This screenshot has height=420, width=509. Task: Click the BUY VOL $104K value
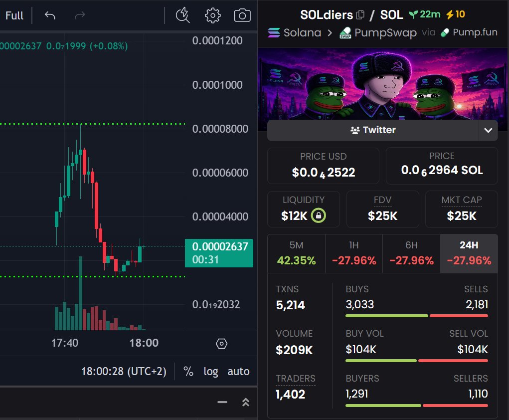[361, 349]
